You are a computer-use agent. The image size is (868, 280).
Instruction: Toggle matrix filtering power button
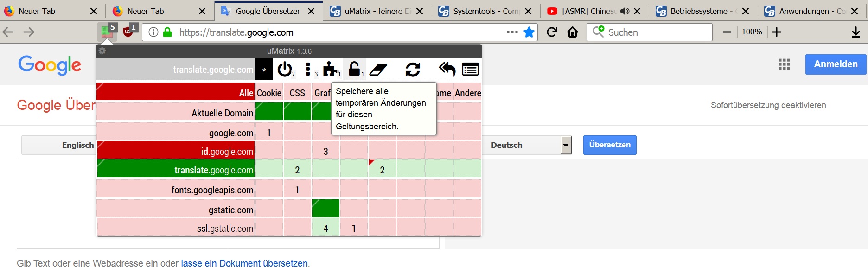point(285,69)
